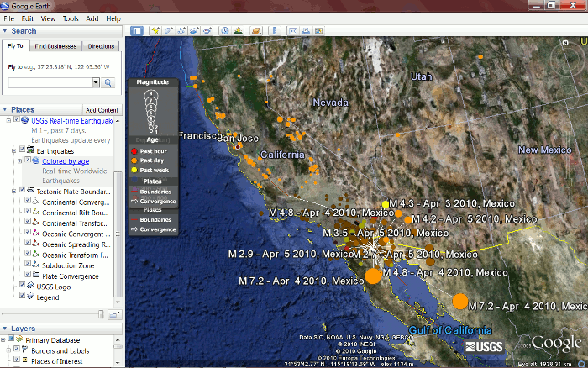Open the Add menu
The height and width of the screenshot is (368, 588).
(92, 18)
